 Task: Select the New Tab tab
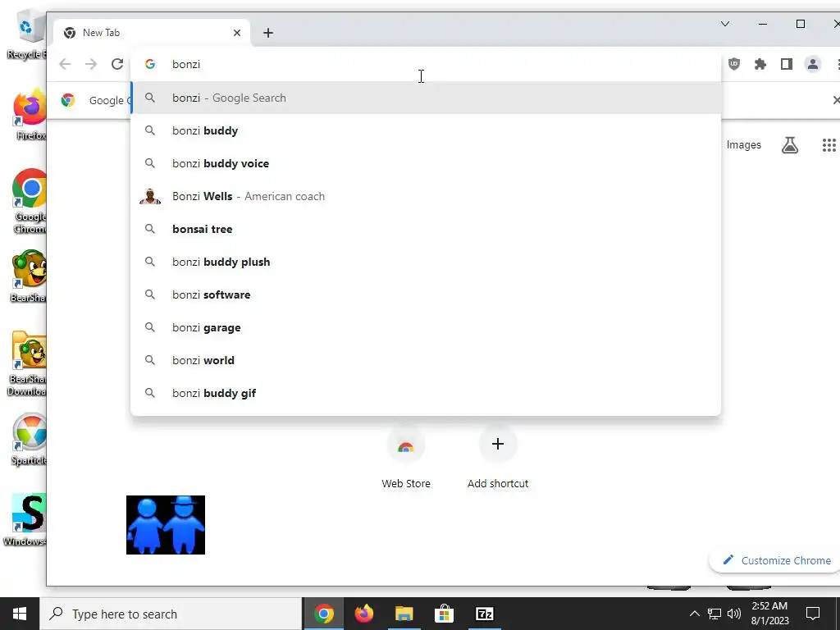pos(152,33)
